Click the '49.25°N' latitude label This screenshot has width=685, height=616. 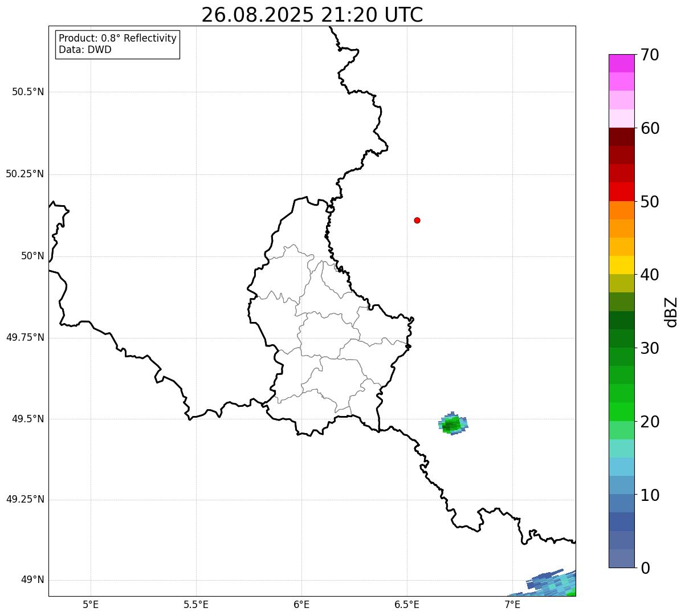click(x=25, y=499)
